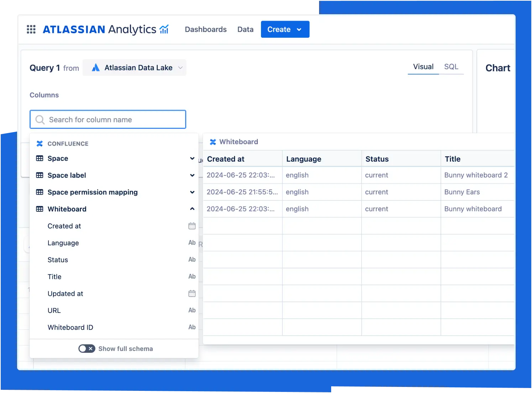Expand the Space table
The image size is (532, 393).
[x=192, y=158]
